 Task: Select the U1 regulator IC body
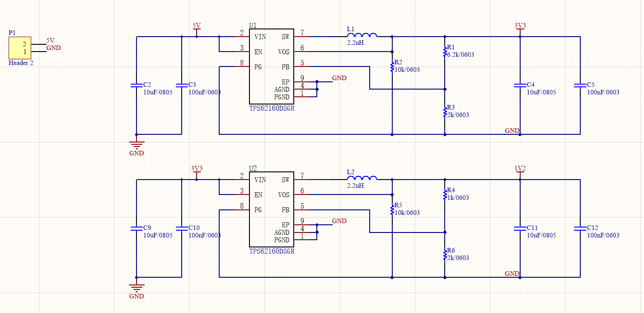[x=272, y=66]
